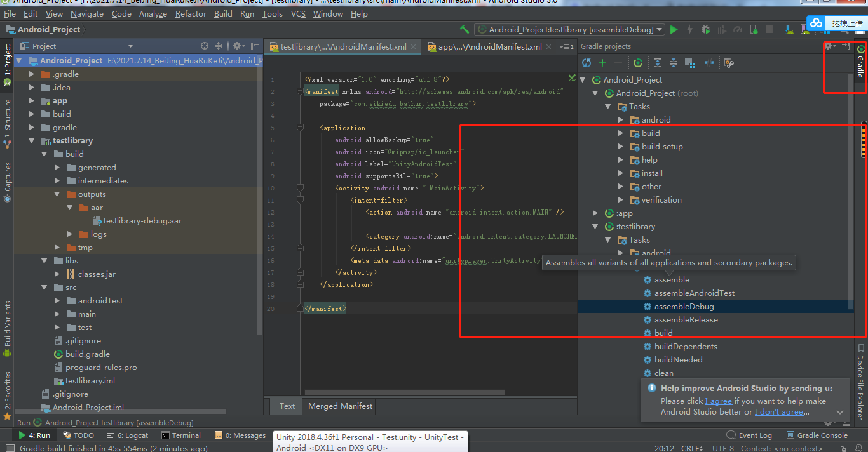
Task: Run with coverage icon in main toolbar
Action: point(722,29)
